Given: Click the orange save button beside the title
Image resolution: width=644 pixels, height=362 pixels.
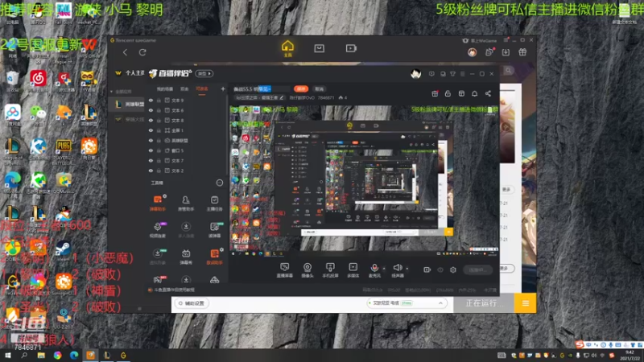Looking at the screenshot, I should [301, 88].
